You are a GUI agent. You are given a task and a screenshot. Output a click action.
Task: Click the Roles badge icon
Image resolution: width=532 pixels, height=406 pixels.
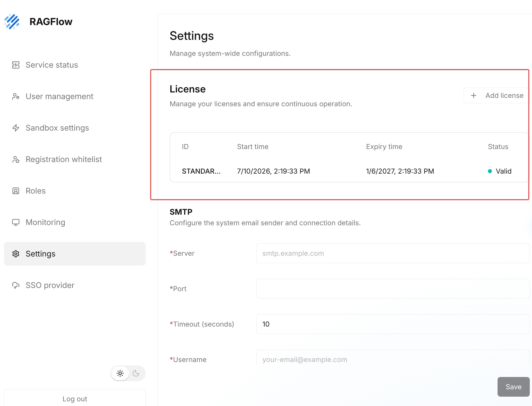click(x=16, y=191)
